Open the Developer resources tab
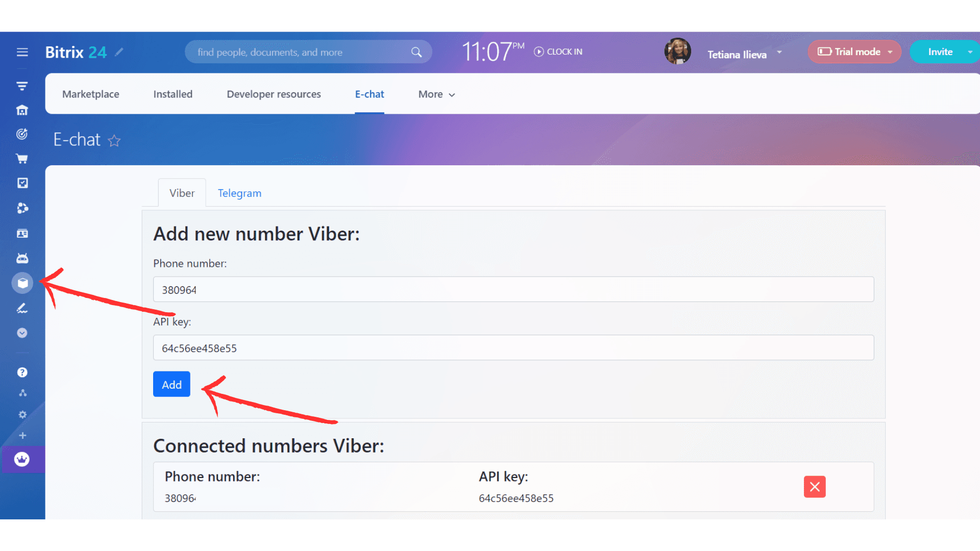This screenshot has width=980, height=551. (274, 94)
